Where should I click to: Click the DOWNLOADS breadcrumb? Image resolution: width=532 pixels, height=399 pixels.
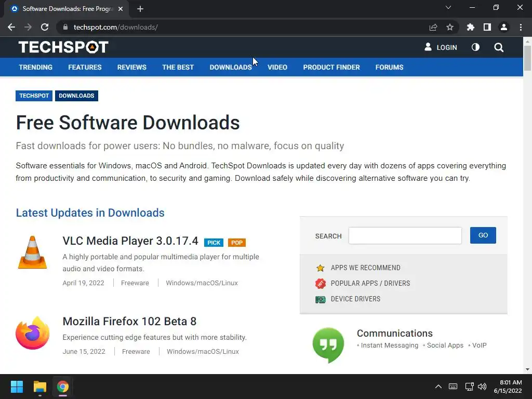point(76,96)
